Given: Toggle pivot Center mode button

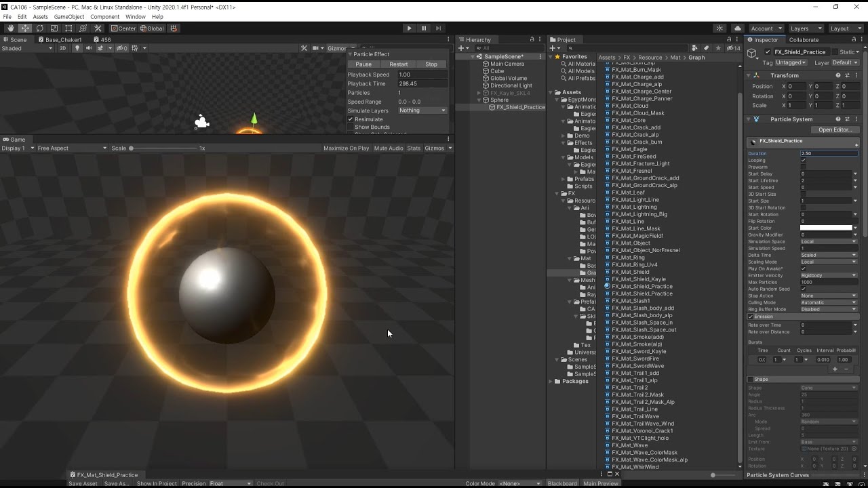Looking at the screenshot, I should click(123, 28).
